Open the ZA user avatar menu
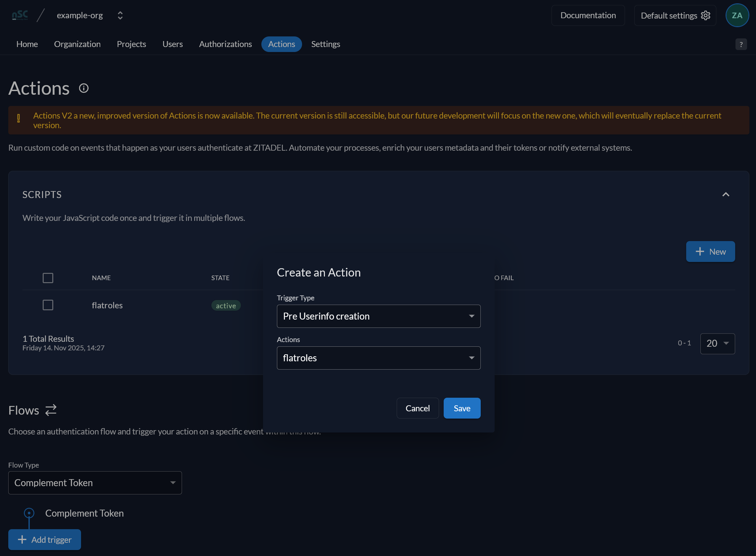756x556 pixels. click(x=737, y=16)
